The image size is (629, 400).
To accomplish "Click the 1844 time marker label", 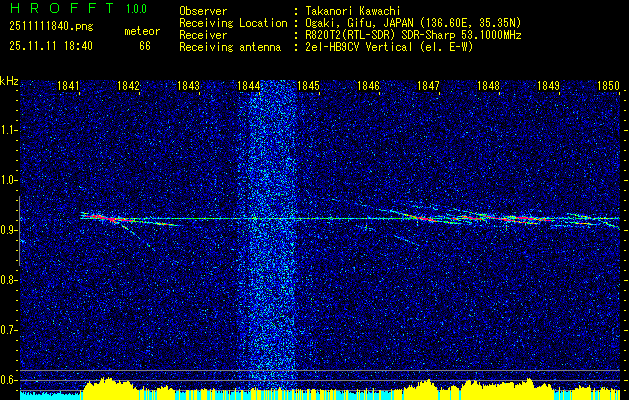I will [x=249, y=85].
